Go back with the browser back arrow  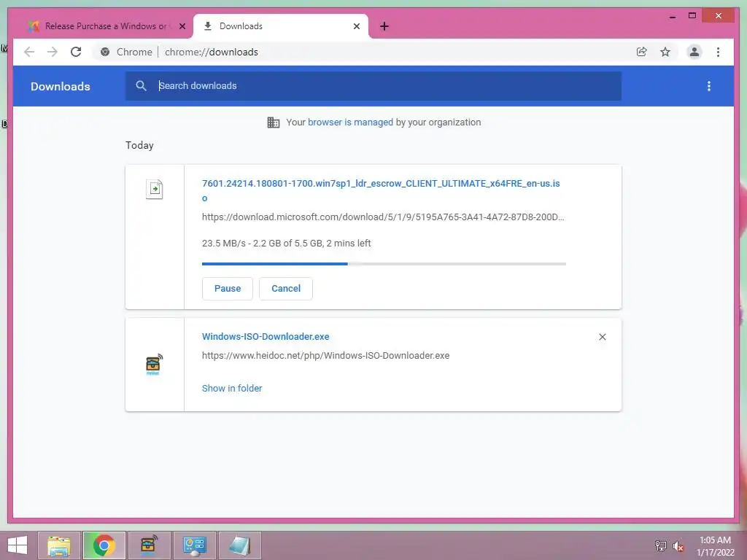click(29, 52)
